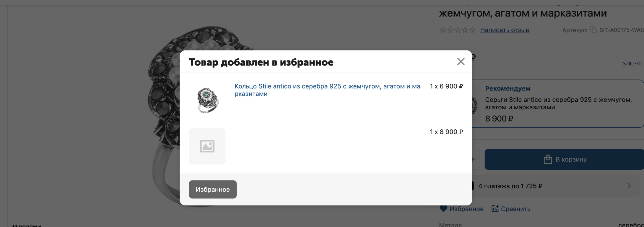Close the added-to-favorites dialog
This screenshot has width=644, height=227.
[461, 62]
